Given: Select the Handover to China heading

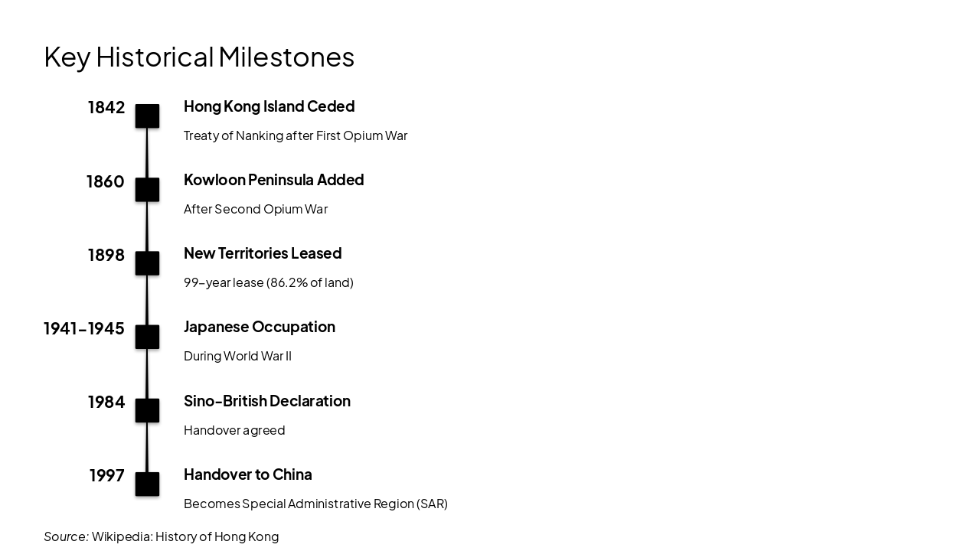Looking at the screenshot, I should [x=248, y=474].
